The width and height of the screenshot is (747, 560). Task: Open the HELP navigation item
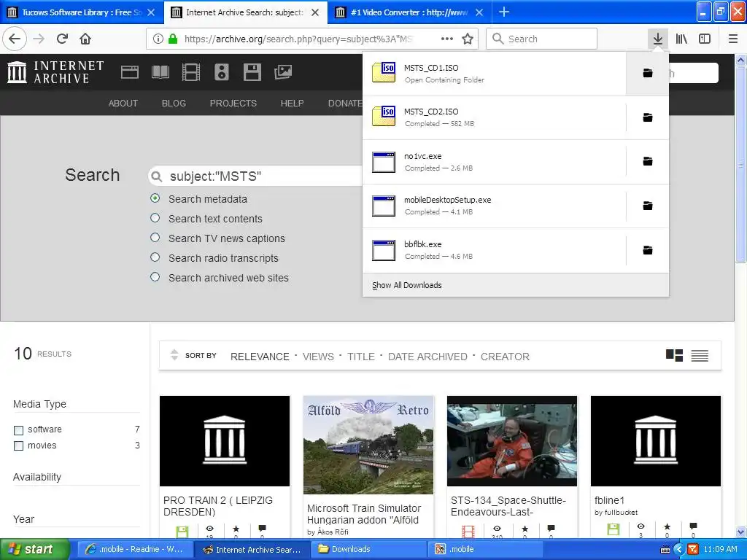tap(292, 103)
